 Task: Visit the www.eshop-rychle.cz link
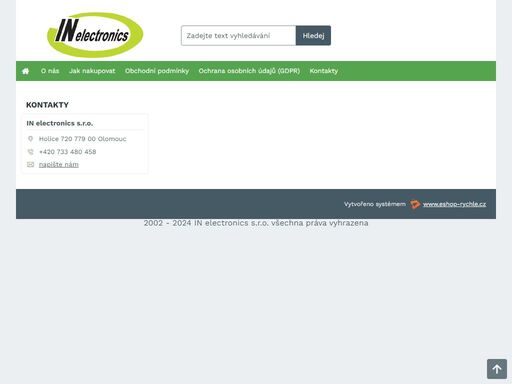pyautogui.click(x=454, y=204)
